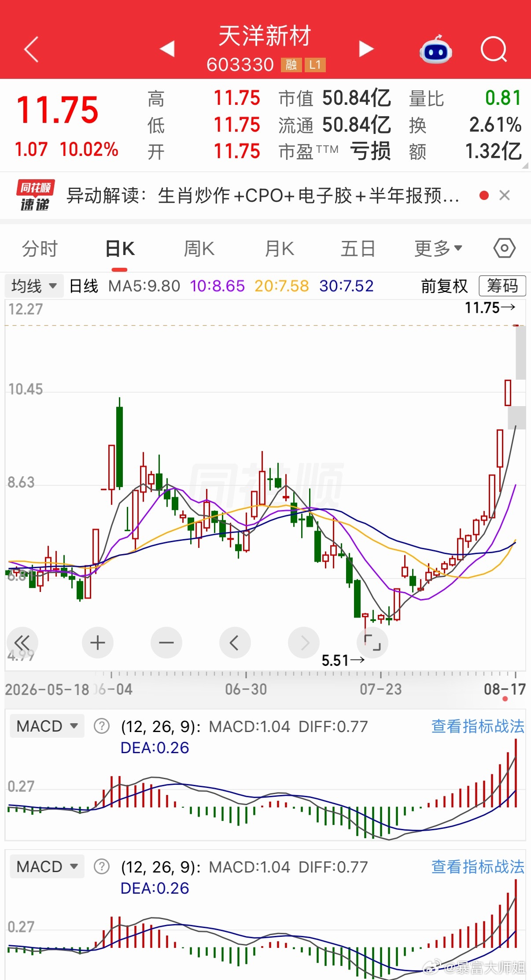The height and width of the screenshot is (980, 531).
Task: Switch to 周K tab
Action: pos(199,249)
